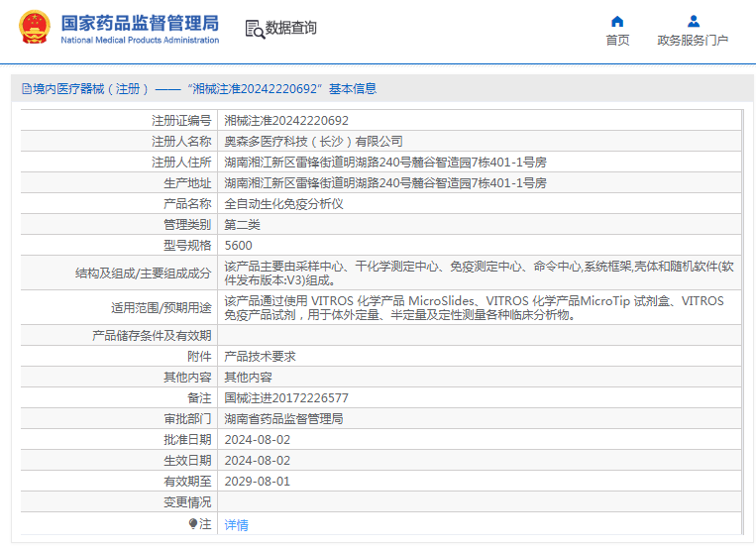
Task: Click the 数据查询 label
Action: [291, 28]
